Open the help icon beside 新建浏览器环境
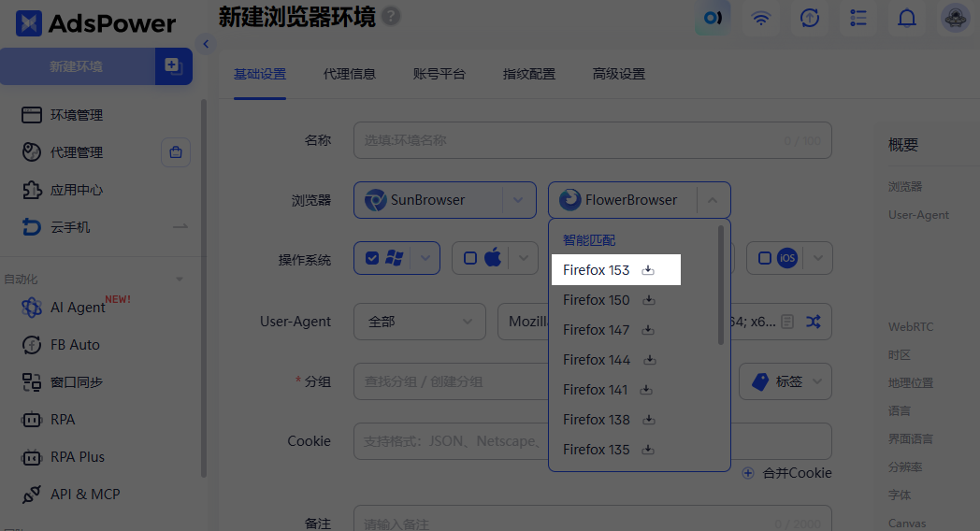Screen dimensions: 980x531 click(391, 16)
